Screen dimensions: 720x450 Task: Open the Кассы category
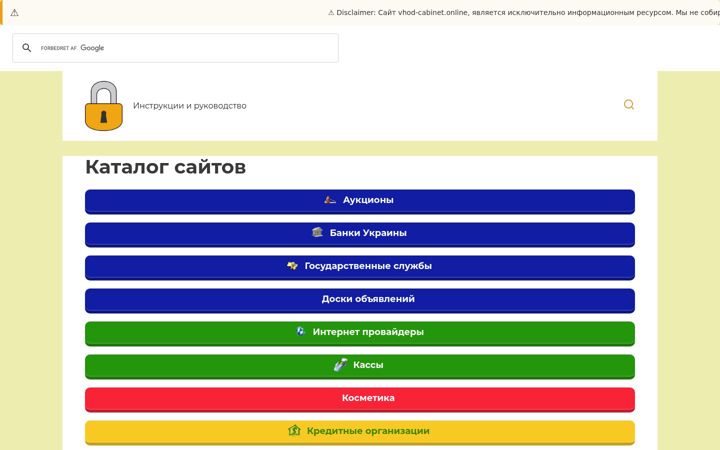point(360,367)
